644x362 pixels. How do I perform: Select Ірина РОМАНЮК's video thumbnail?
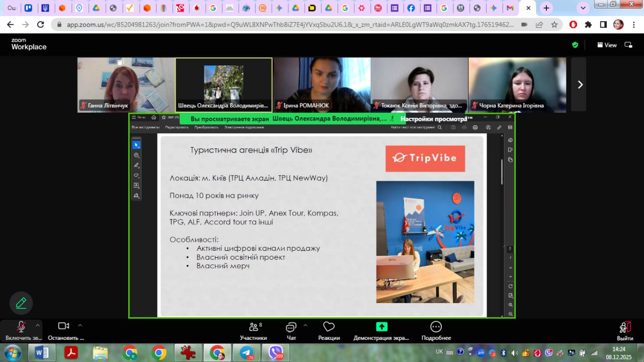pyautogui.click(x=321, y=85)
